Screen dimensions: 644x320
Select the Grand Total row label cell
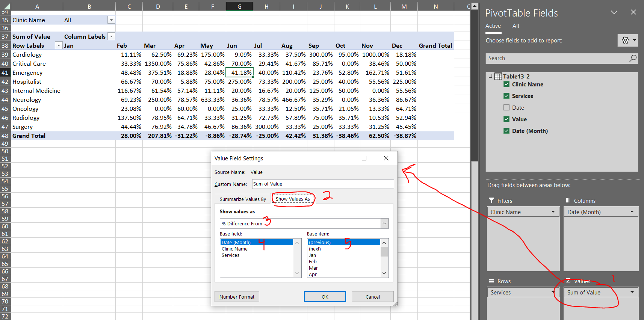(x=37, y=136)
